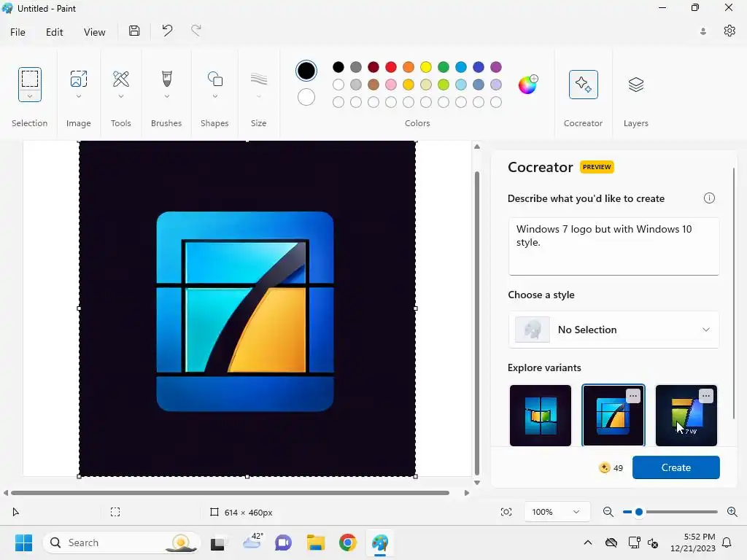Open the Shapes icon
Image resolution: width=747 pixels, height=560 pixels.
215,79
